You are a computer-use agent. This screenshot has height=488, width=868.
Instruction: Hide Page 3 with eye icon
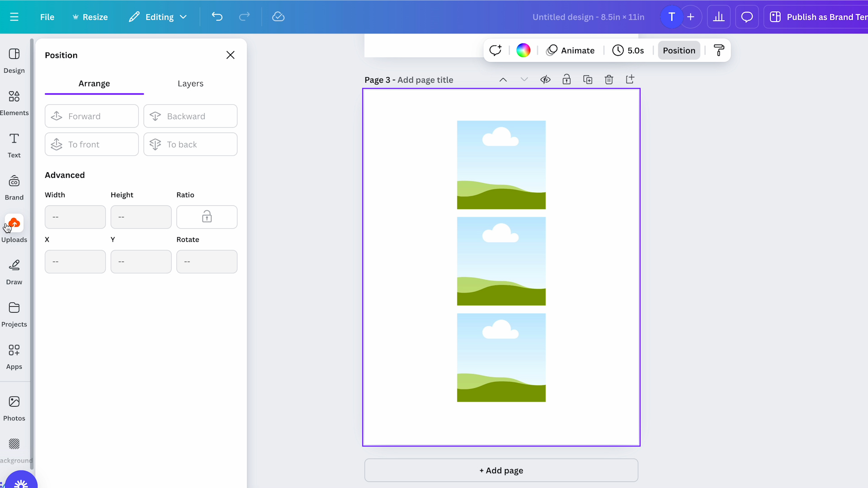coord(545,80)
